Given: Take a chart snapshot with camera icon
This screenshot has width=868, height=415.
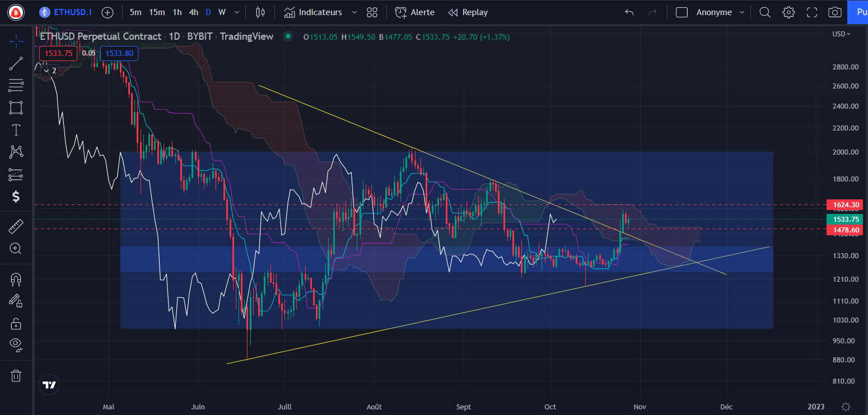Looking at the screenshot, I should click(x=834, y=12).
